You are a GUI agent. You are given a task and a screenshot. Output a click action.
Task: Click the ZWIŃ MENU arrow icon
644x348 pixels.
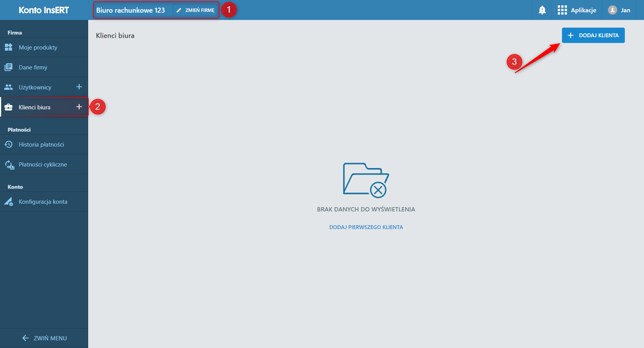tap(25, 338)
